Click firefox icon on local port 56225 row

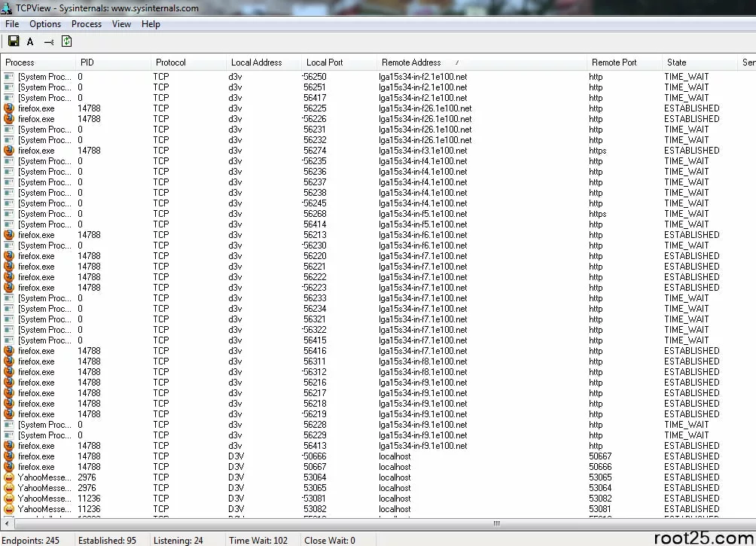[9, 108]
